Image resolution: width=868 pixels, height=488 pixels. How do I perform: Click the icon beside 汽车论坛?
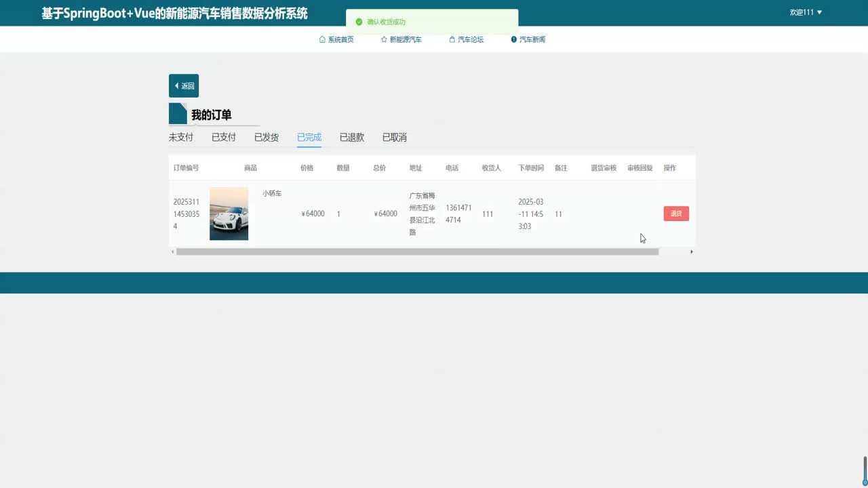point(452,39)
